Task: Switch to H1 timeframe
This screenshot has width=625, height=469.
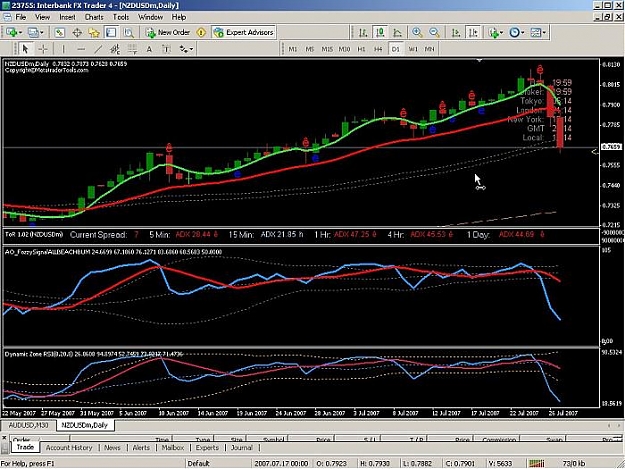Action: click(x=361, y=49)
